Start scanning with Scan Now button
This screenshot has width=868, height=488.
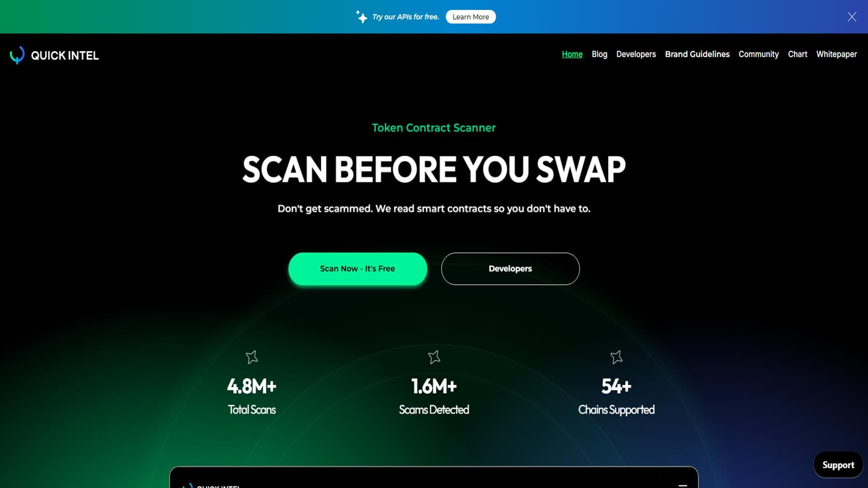tap(358, 268)
